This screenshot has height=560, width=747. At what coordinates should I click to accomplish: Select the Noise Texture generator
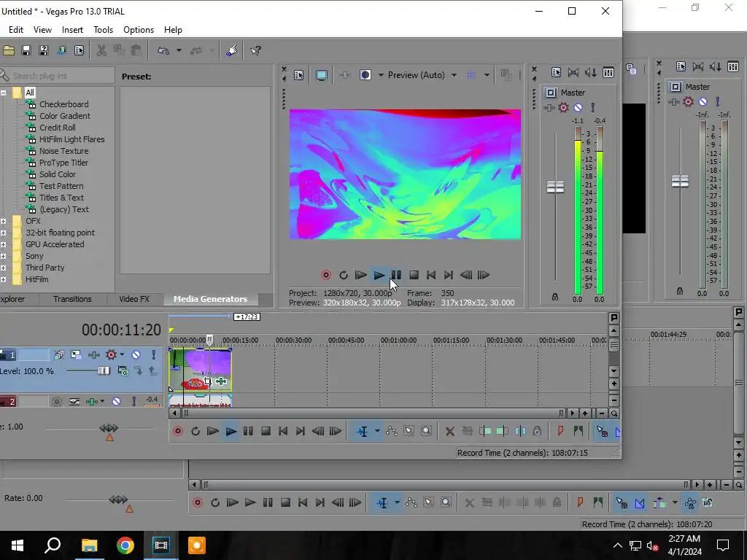pyautogui.click(x=63, y=151)
